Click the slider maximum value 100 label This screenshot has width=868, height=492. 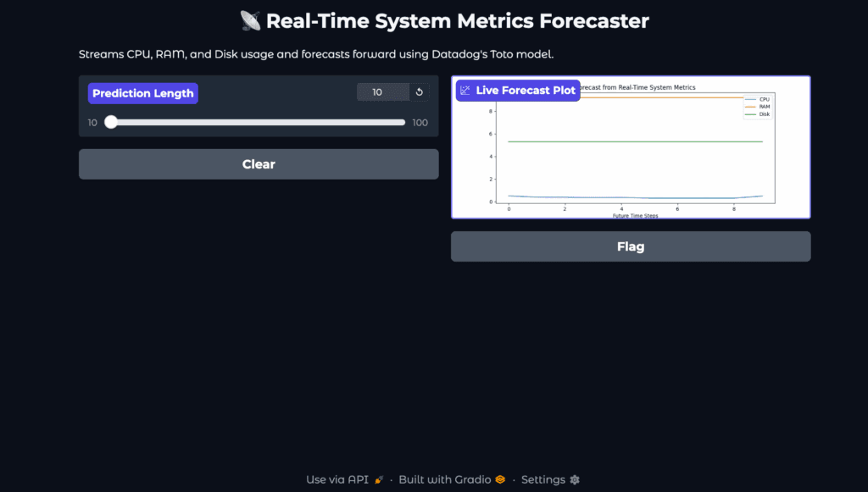pyautogui.click(x=420, y=123)
